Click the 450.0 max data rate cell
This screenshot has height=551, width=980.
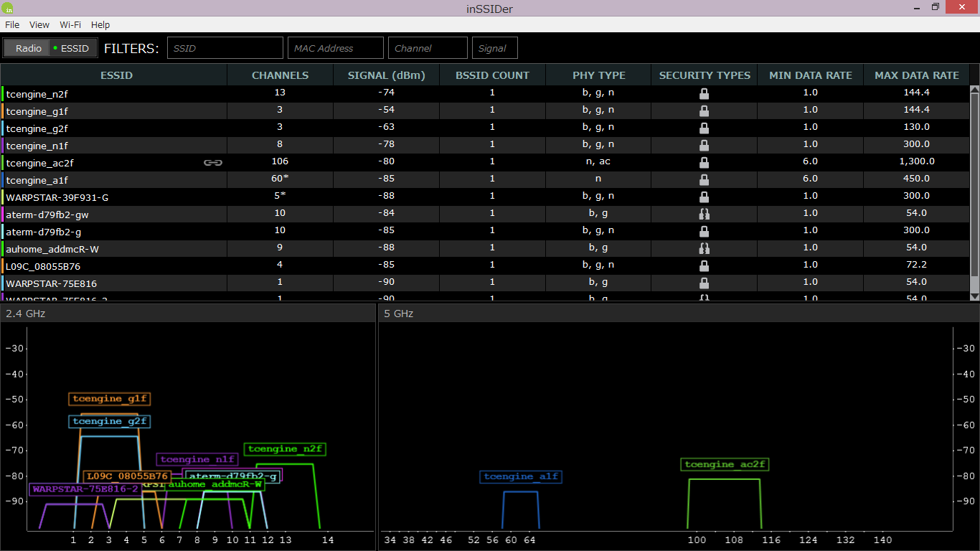point(916,179)
